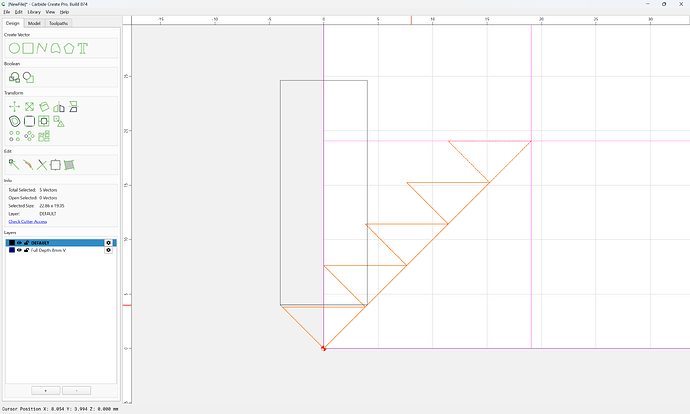
Task: Toggle the lock on the DEFAULT layer
Action: 26,243
